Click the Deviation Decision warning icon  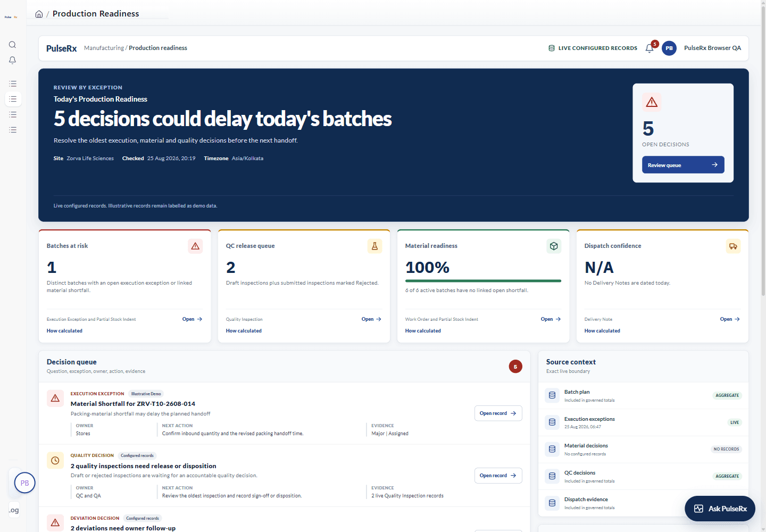55,522
